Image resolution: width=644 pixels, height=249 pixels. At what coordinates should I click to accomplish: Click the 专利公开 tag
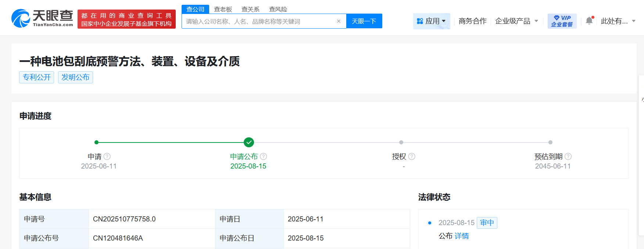[37, 77]
